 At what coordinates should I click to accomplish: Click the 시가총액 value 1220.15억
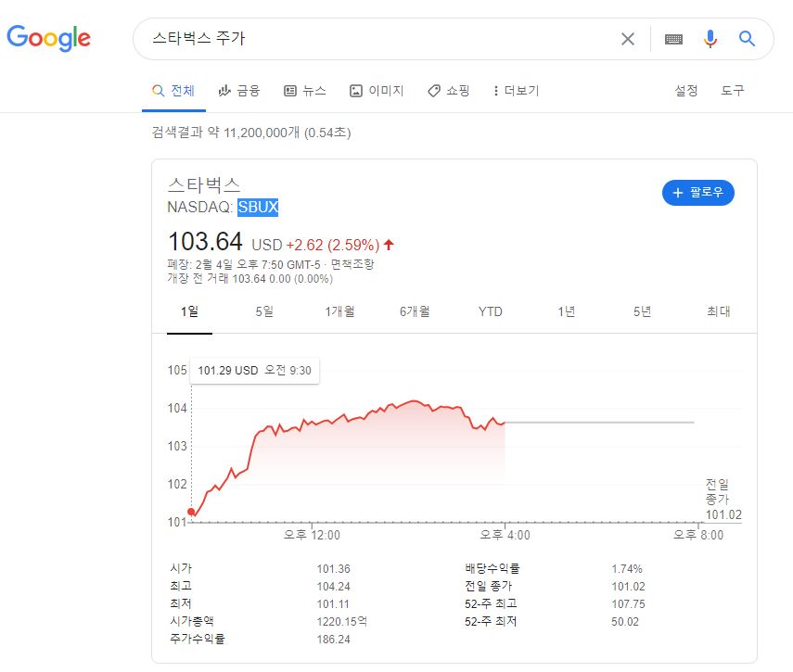pos(342,621)
